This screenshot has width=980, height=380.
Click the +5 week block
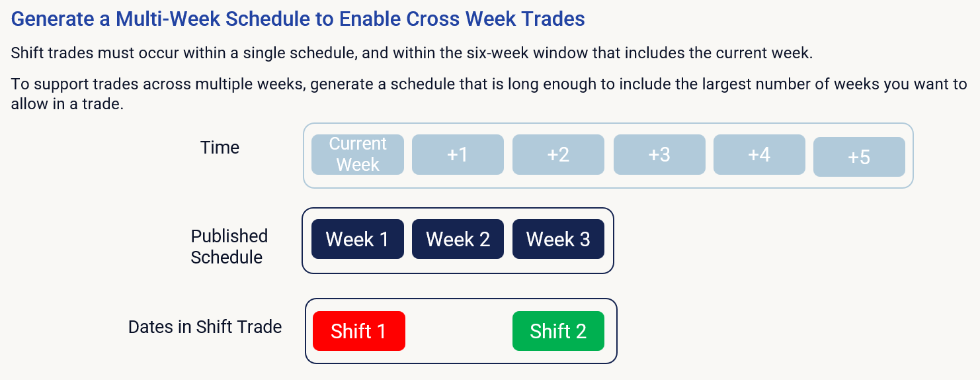tap(859, 157)
